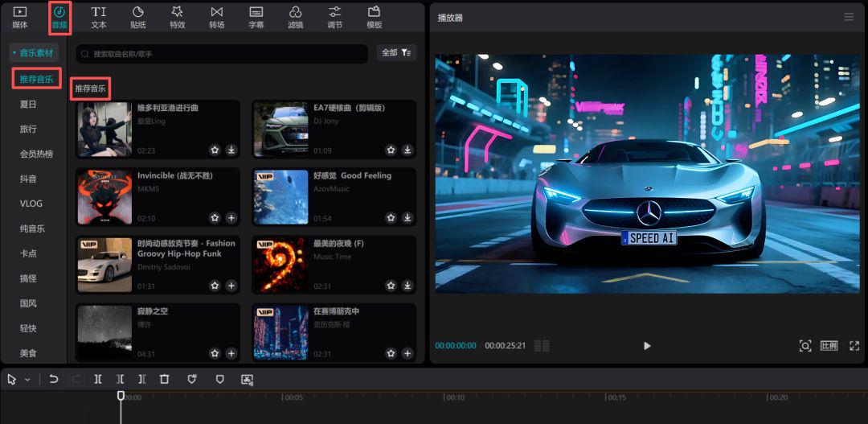The width and height of the screenshot is (868, 424).
Task: Download the 维多利亚港进行曲 track
Action: 231,150
